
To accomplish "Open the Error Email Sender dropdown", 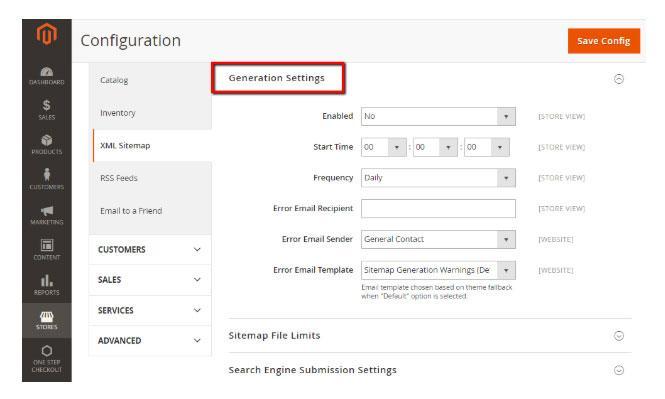I will pyautogui.click(x=438, y=239).
